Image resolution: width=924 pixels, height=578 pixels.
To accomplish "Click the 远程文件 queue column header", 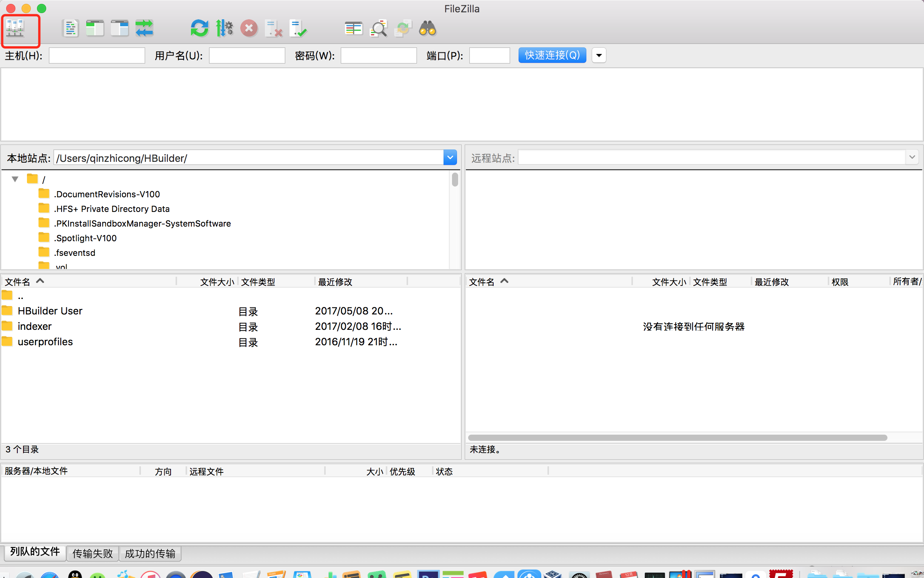I will coord(256,471).
